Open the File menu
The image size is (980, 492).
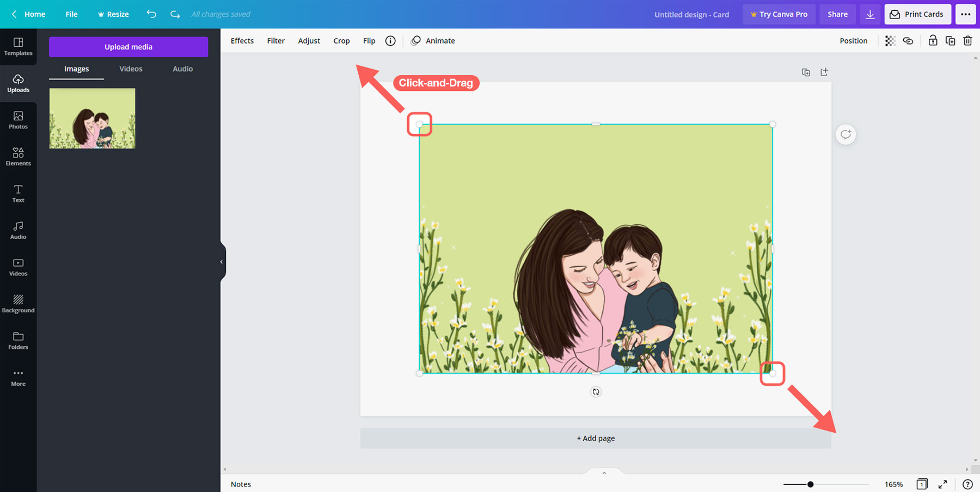click(71, 14)
